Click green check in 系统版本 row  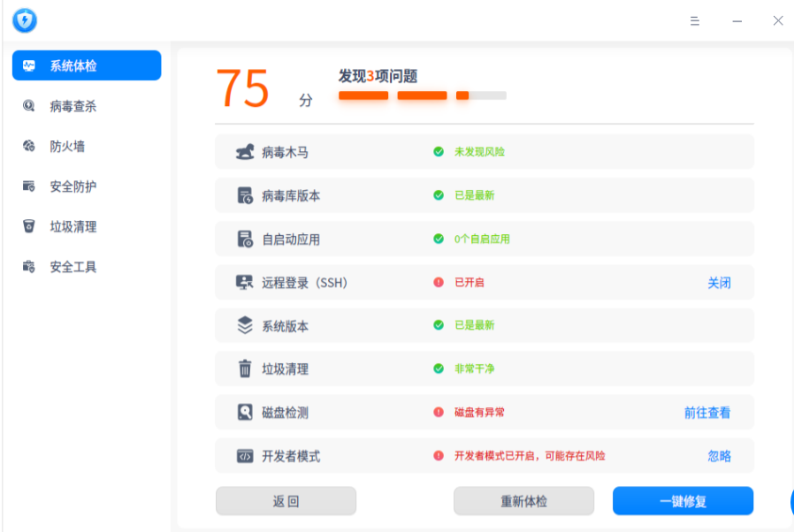[439, 325]
